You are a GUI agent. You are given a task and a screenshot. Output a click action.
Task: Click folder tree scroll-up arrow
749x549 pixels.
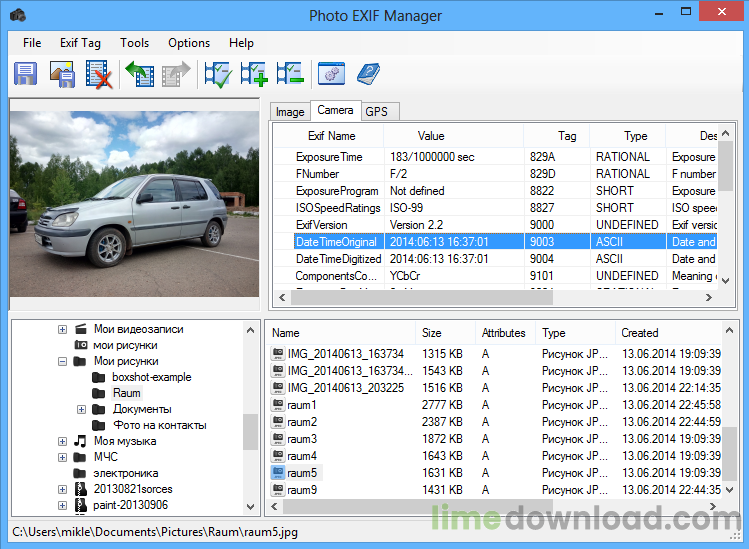tap(250, 330)
